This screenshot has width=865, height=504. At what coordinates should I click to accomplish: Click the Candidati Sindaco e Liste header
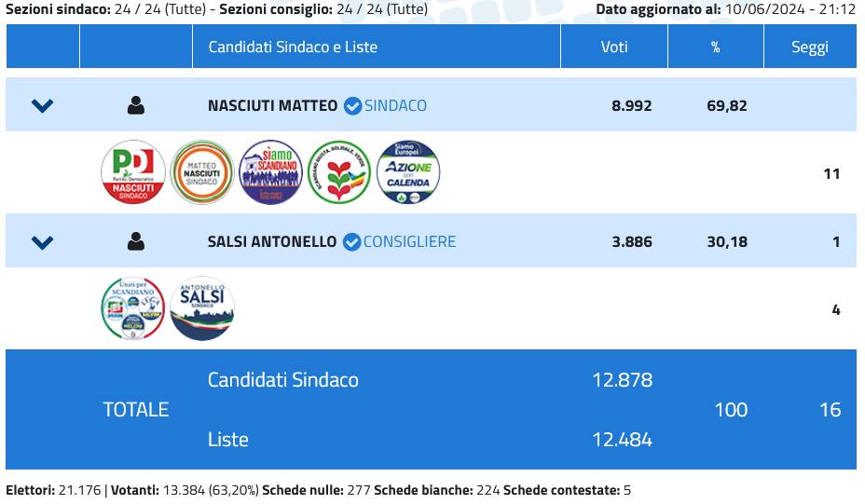[293, 47]
